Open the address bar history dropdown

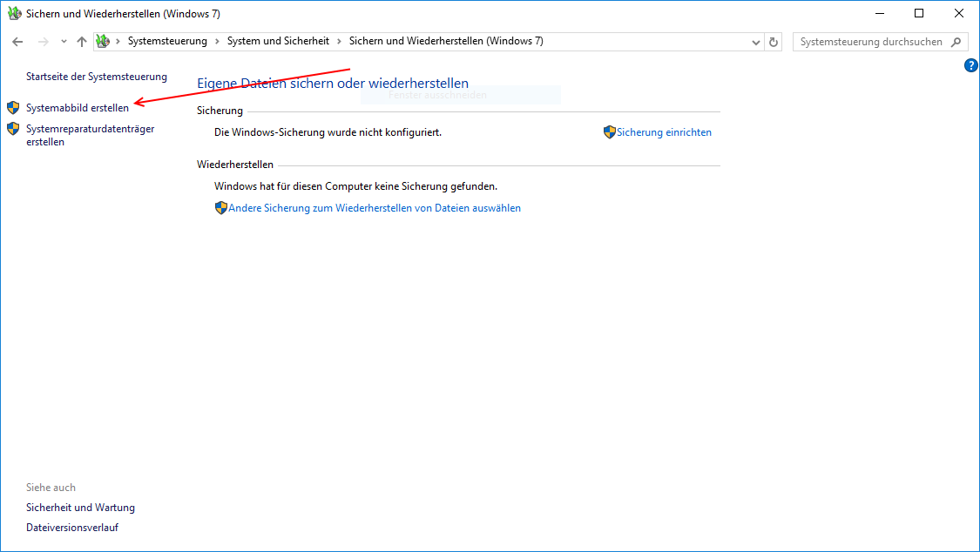coord(755,42)
